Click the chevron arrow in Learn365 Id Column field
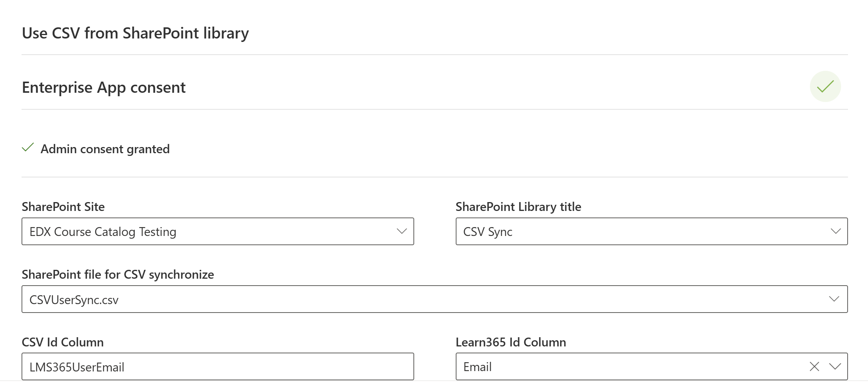Viewport: 868px width, 388px height. [x=835, y=366]
